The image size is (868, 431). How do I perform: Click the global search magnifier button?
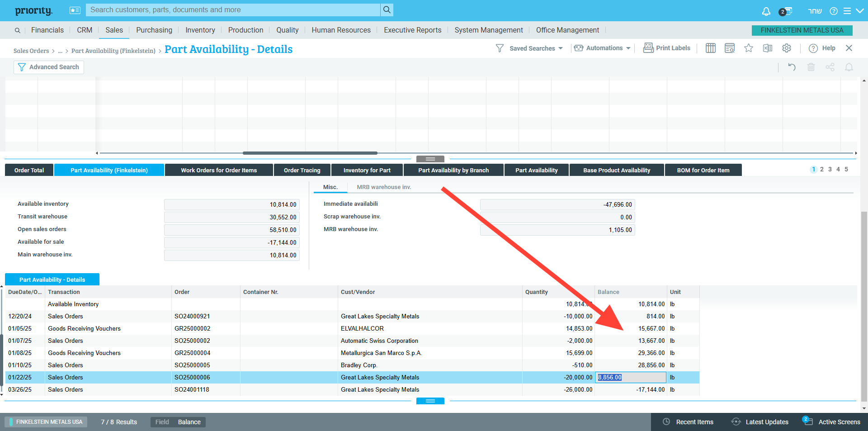coord(387,10)
